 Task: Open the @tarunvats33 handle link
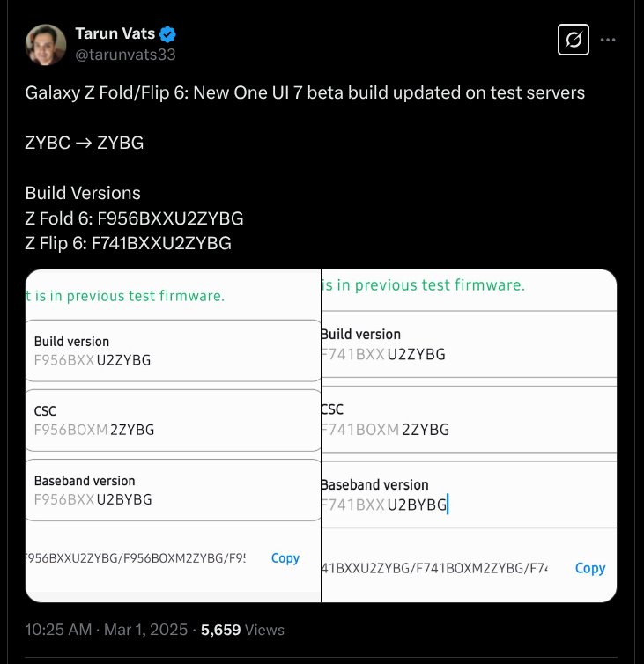125,55
